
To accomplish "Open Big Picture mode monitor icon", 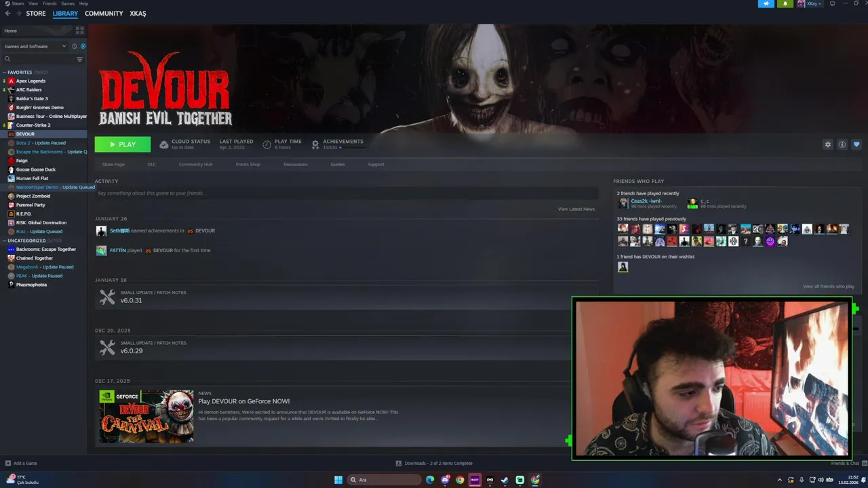I will click(832, 3).
